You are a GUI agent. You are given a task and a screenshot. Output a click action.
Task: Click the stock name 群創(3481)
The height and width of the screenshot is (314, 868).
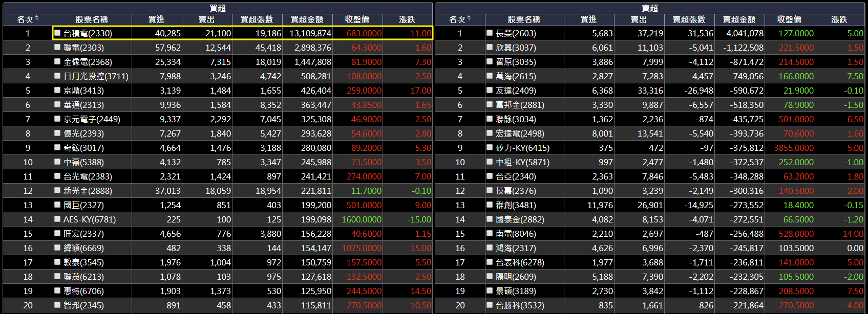[x=516, y=205]
